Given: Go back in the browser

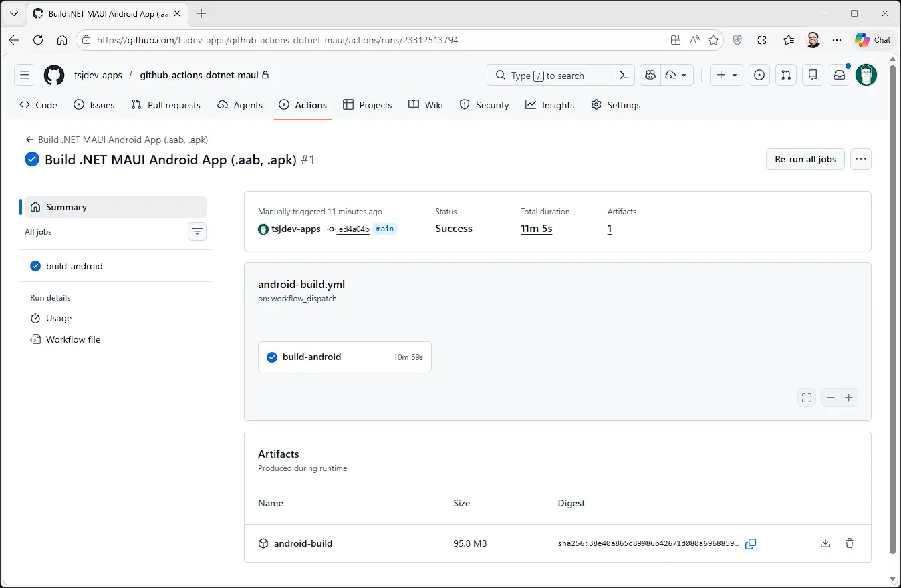Looking at the screenshot, I should click(14, 40).
